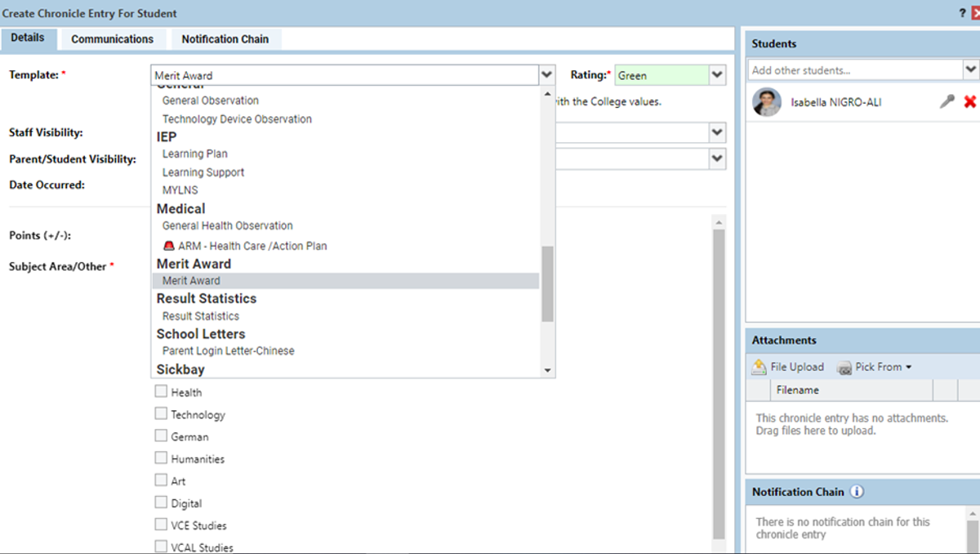This screenshot has width=980, height=554.
Task: Select General Health Observation from list
Action: click(x=227, y=226)
